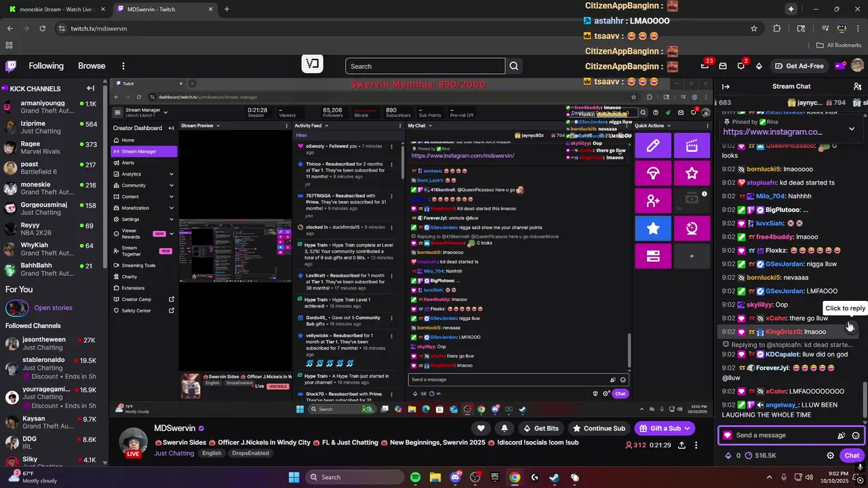868x488 pixels.
Task: Click the purple Chat send button
Action: pyautogui.click(x=852, y=455)
